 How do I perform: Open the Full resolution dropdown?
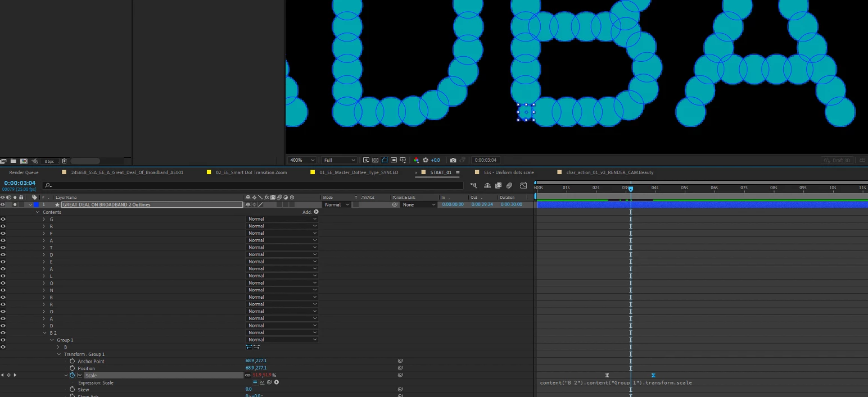tap(339, 160)
